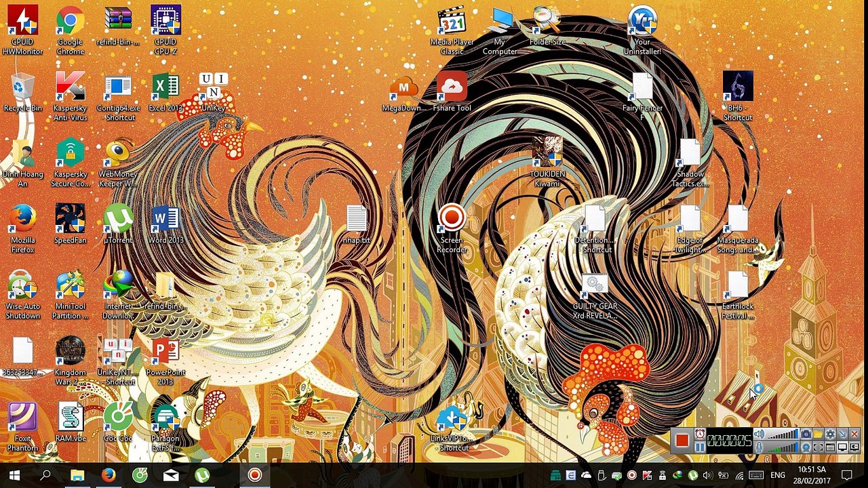868x488 pixels.
Task: Take a snapshot with the recorder camera icon
Action: [x=806, y=434]
